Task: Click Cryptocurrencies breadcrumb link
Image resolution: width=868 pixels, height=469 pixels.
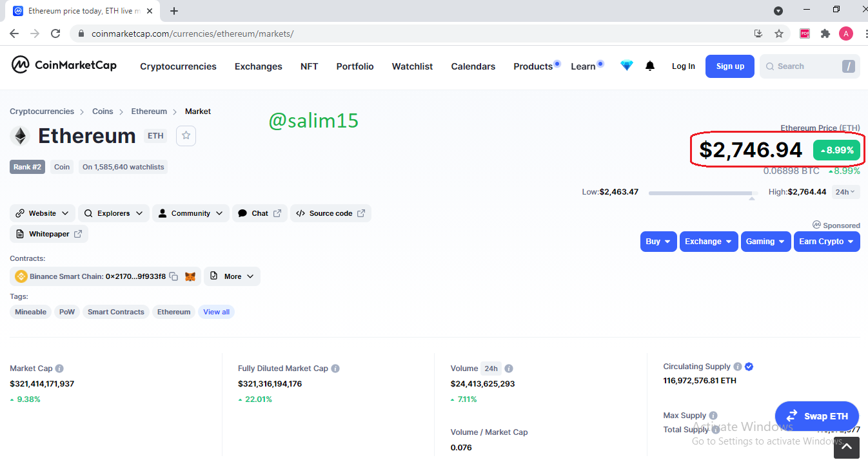Action: (x=42, y=111)
